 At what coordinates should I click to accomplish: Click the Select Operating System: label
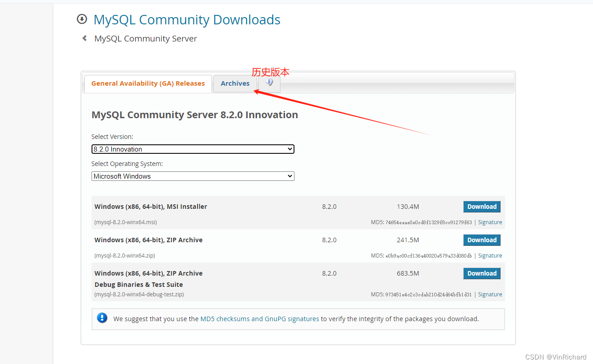[127, 164]
